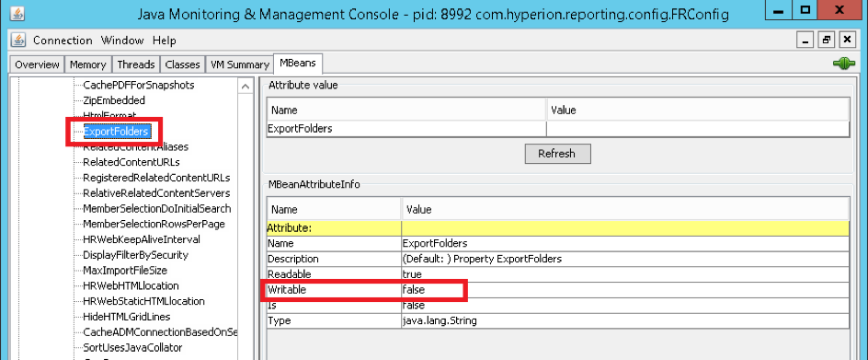Viewport: 868px width, 360px height.
Task: Open the Help menu
Action: click(x=165, y=41)
